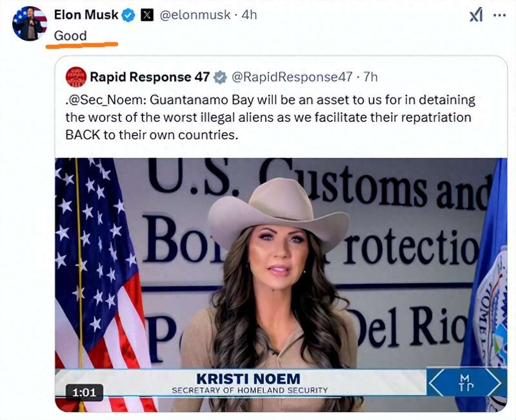Click the 'Good' tweet text
Viewport: 516px width, 420px height.
click(x=70, y=35)
